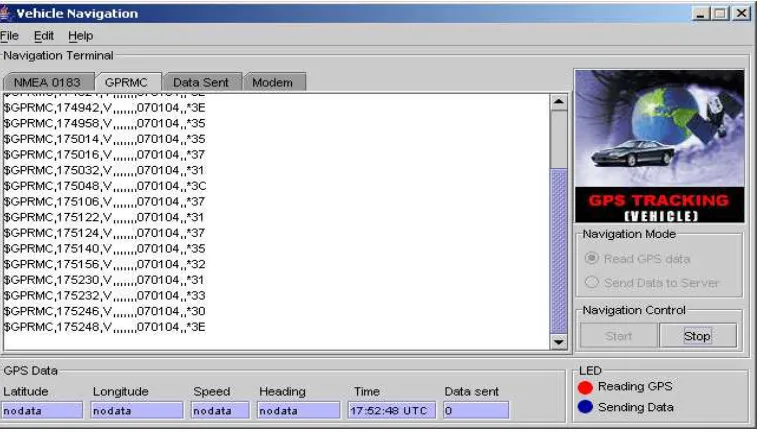The height and width of the screenshot is (432, 760).
Task: Click the Longitude field
Action: pyautogui.click(x=137, y=410)
